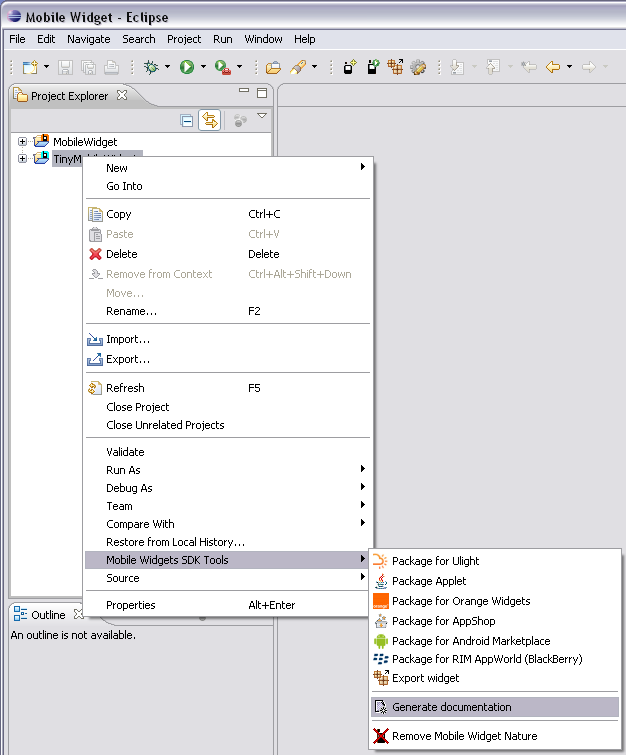
Task: Click the yellow Back arrow icon
Action: tap(553, 67)
